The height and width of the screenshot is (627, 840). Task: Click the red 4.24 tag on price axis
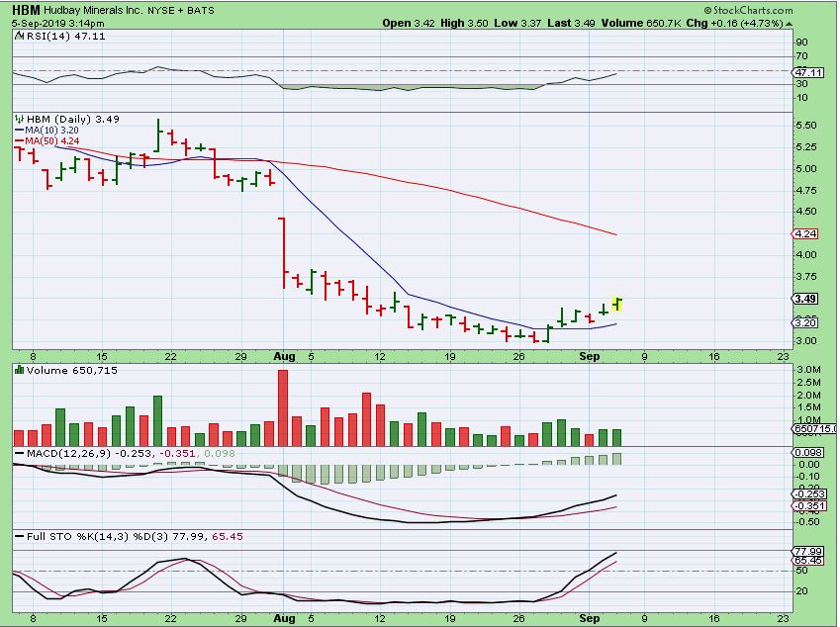click(x=804, y=233)
